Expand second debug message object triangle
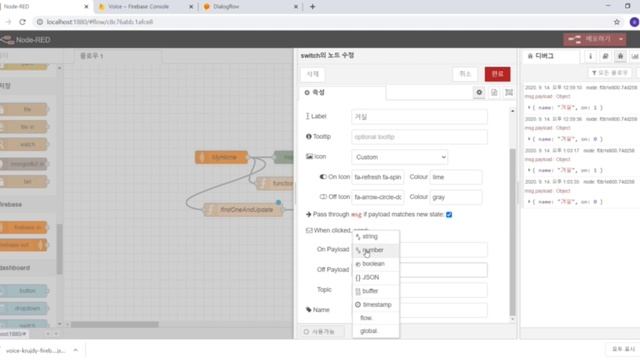Screen dimensions: 640x360 pos(529,139)
